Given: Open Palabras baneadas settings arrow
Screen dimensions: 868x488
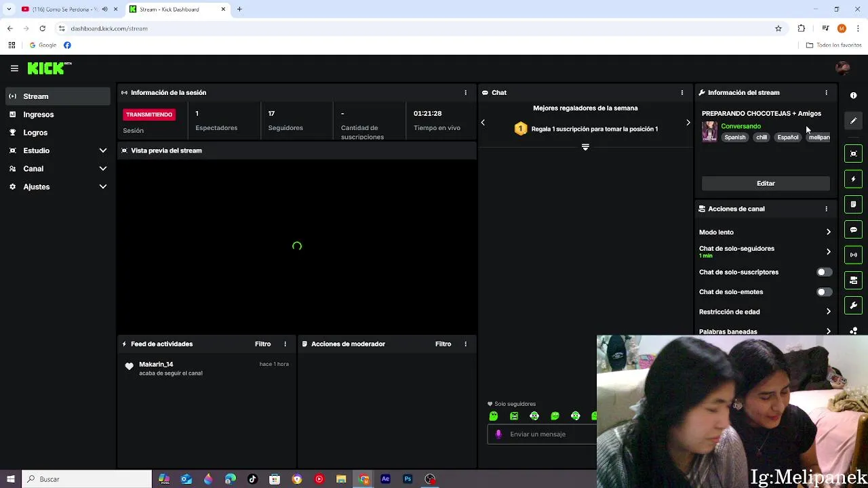Looking at the screenshot, I should click(828, 331).
